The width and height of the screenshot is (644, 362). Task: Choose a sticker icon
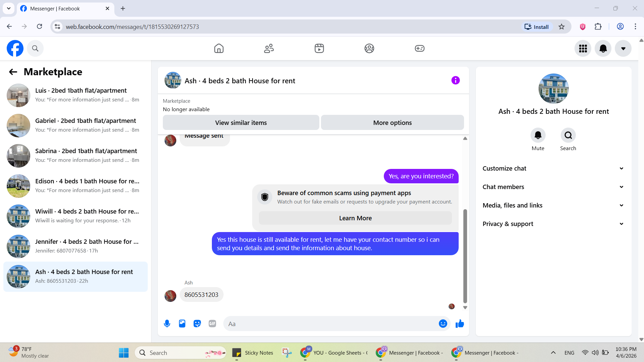[x=197, y=324]
